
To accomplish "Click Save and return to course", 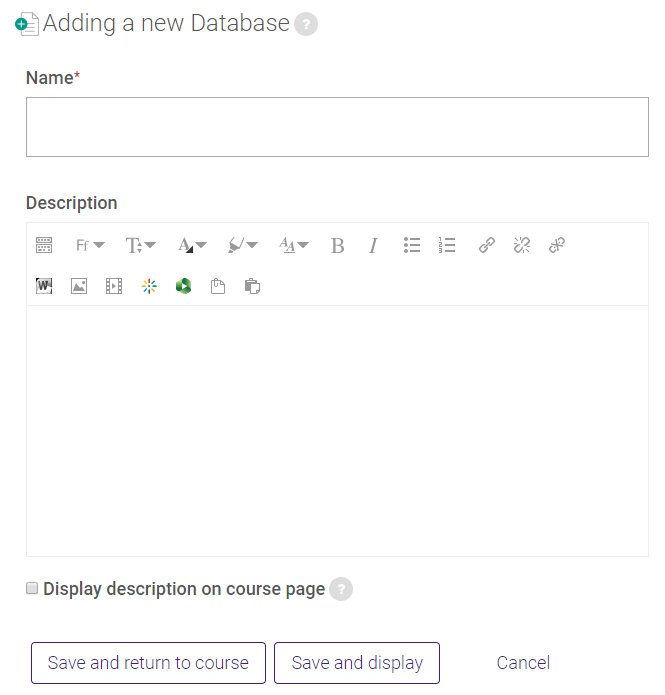I will tap(149, 663).
